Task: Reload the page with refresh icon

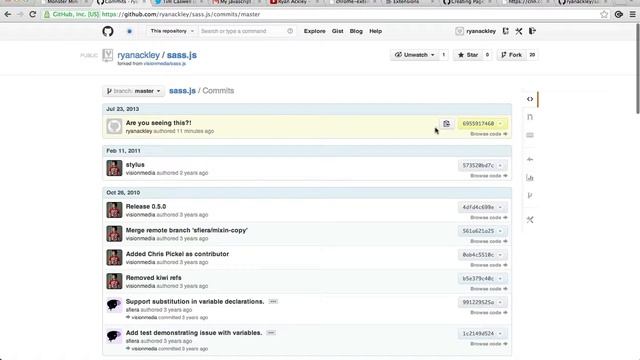Action: (33, 14)
